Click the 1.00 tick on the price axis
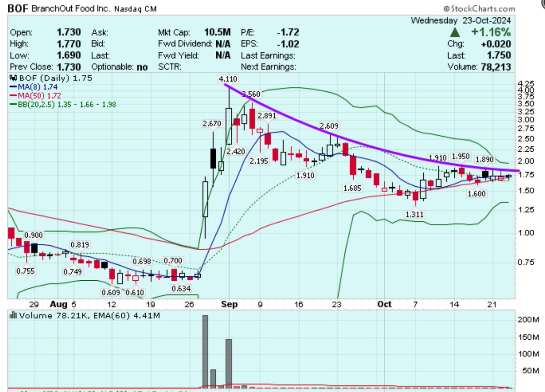The image size is (545, 392). (525, 233)
